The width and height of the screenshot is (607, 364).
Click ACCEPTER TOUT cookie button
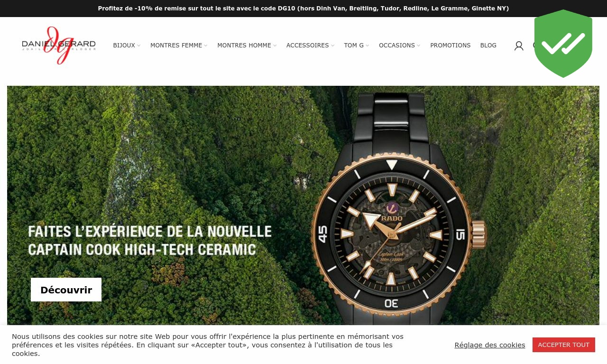click(x=564, y=345)
